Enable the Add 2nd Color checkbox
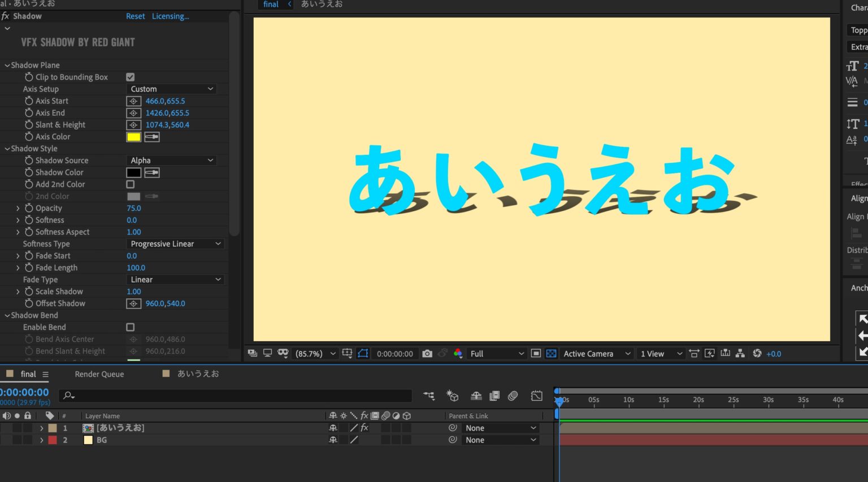 130,184
